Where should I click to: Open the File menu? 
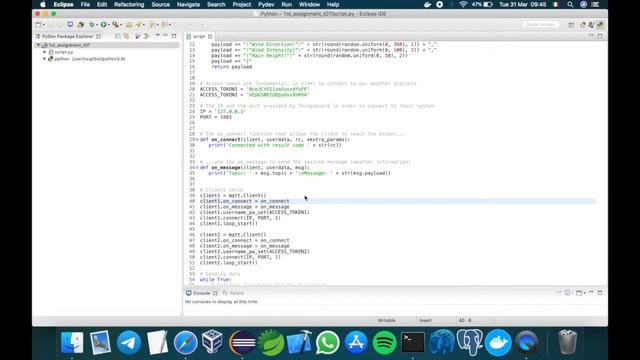pos(85,4)
